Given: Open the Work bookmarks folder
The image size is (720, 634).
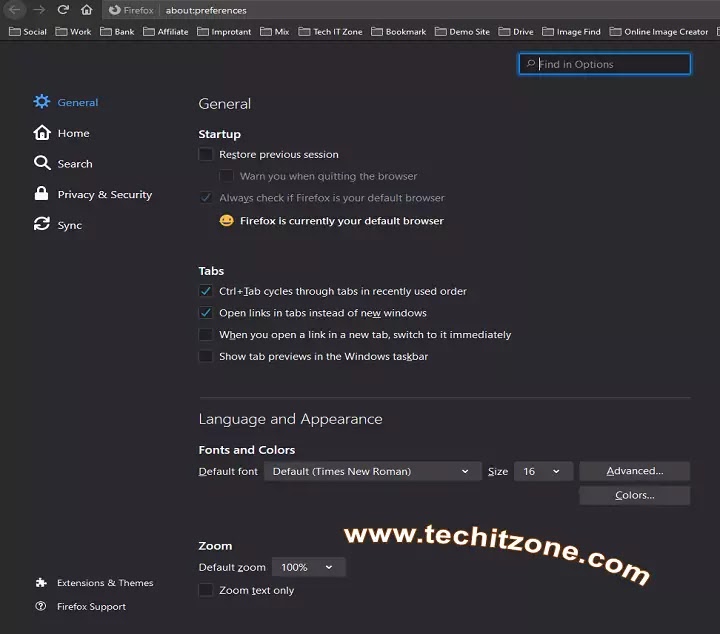Looking at the screenshot, I should pyautogui.click(x=73, y=32).
